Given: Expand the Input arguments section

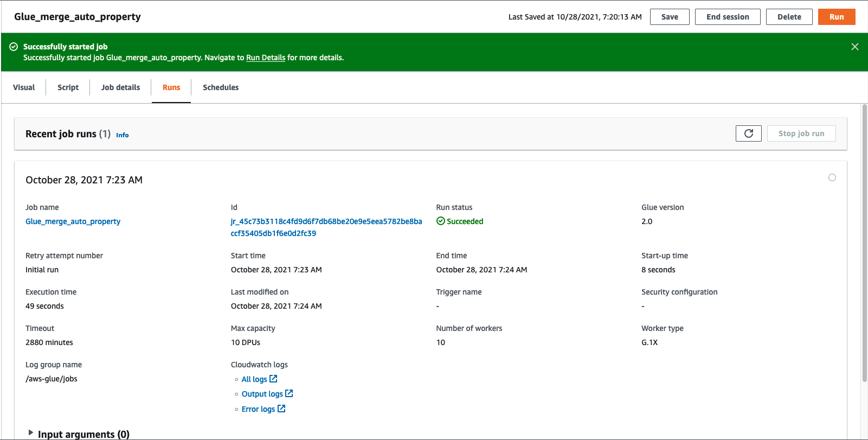Looking at the screenshot, I should tap(31, 433).
